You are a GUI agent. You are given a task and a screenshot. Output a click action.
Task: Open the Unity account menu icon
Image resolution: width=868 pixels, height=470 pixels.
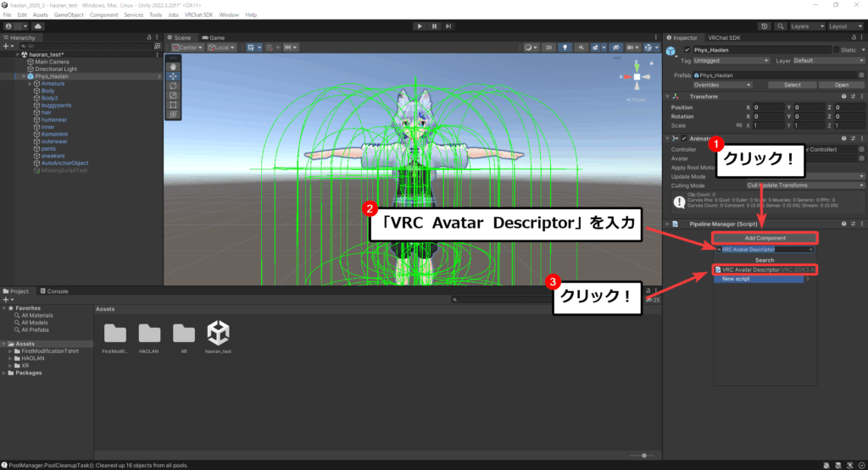pyautogui.click(x=8, y=26)
